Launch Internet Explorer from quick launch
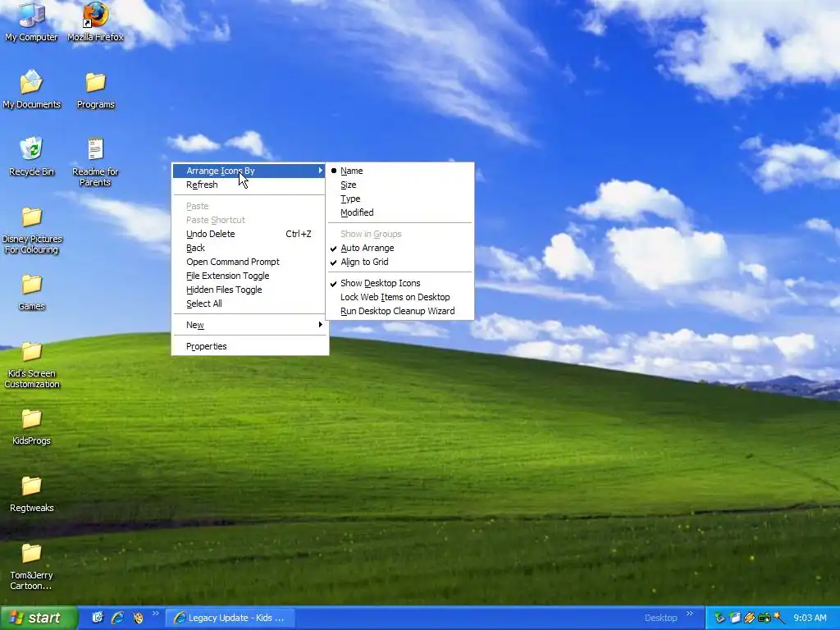This screenshot has width=840, height=630. (117, 618)
